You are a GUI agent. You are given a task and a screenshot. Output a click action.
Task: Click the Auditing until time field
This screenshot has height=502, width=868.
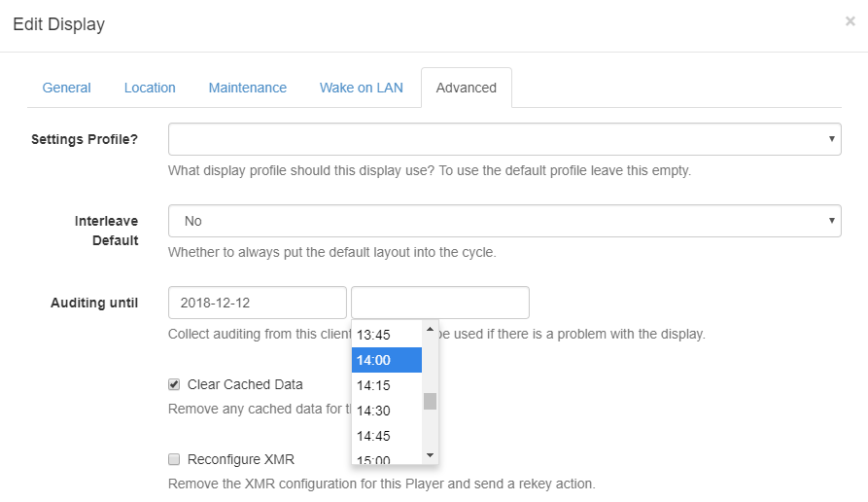(439, 303)
